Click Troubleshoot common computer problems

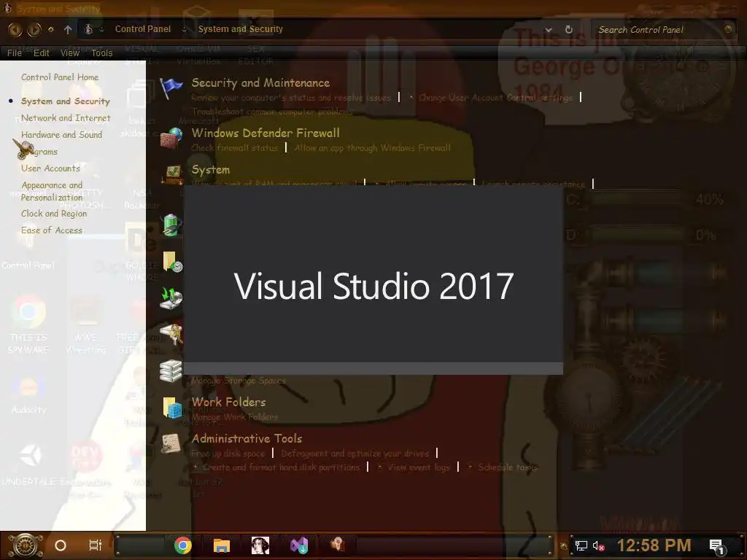coord(272,112)
